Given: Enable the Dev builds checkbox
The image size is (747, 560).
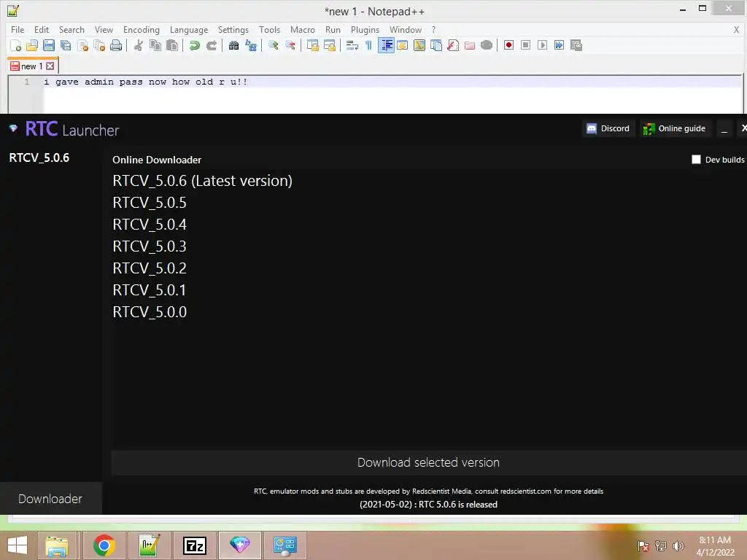Looking at the screenshot, I should tap(696, 160).
